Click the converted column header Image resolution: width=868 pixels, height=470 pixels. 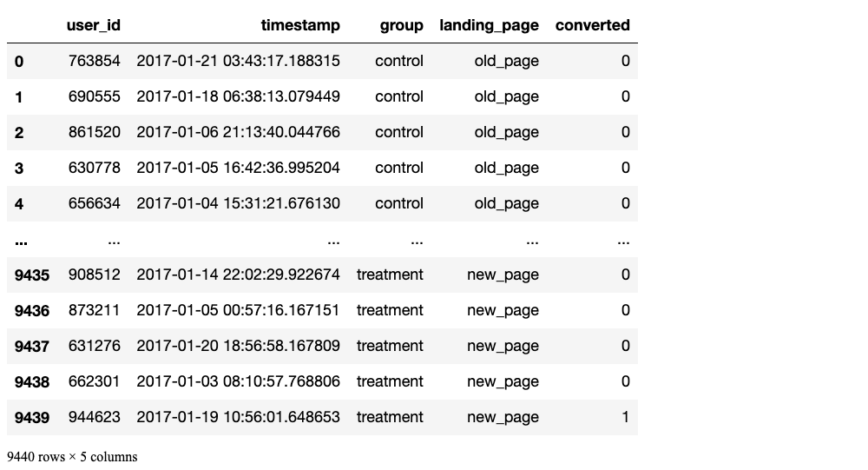pyautogui.click(x=592, y=26)
